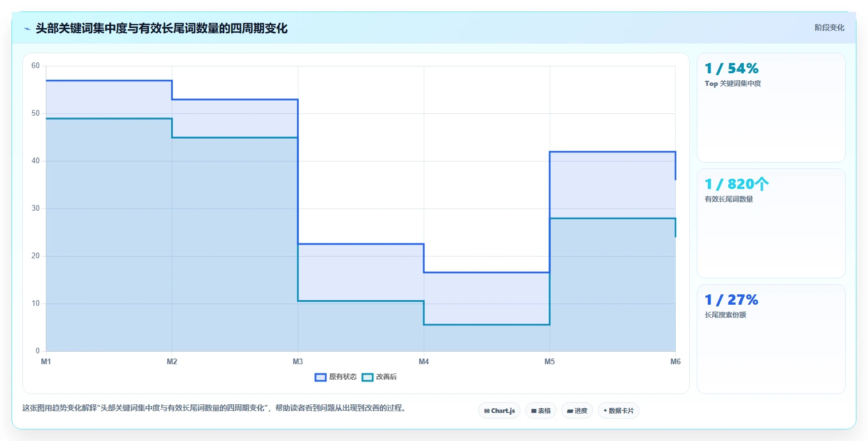Open the 1 / 27% 长尾搜索份额 card

(x=771, y=339)
